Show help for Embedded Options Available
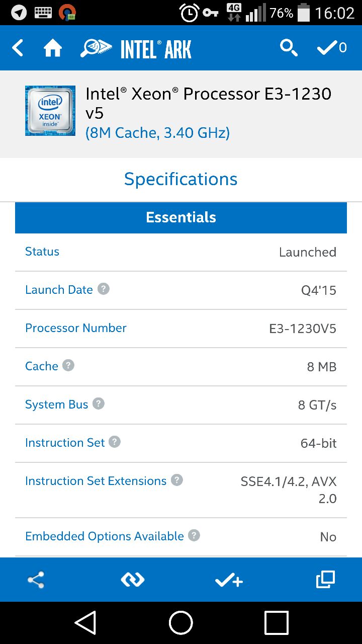Image resolution: width=362 pixels, height=644 pixels. (194, 535)
